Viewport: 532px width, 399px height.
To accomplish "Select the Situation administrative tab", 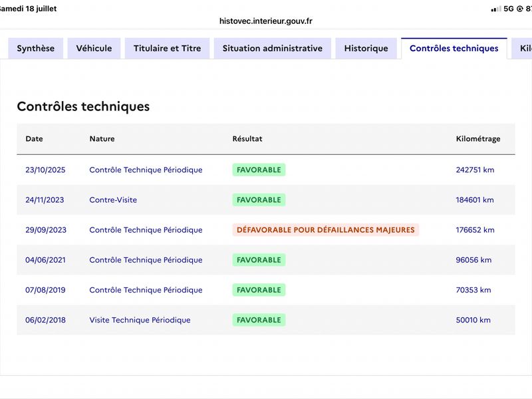I will tap(273, 48).
